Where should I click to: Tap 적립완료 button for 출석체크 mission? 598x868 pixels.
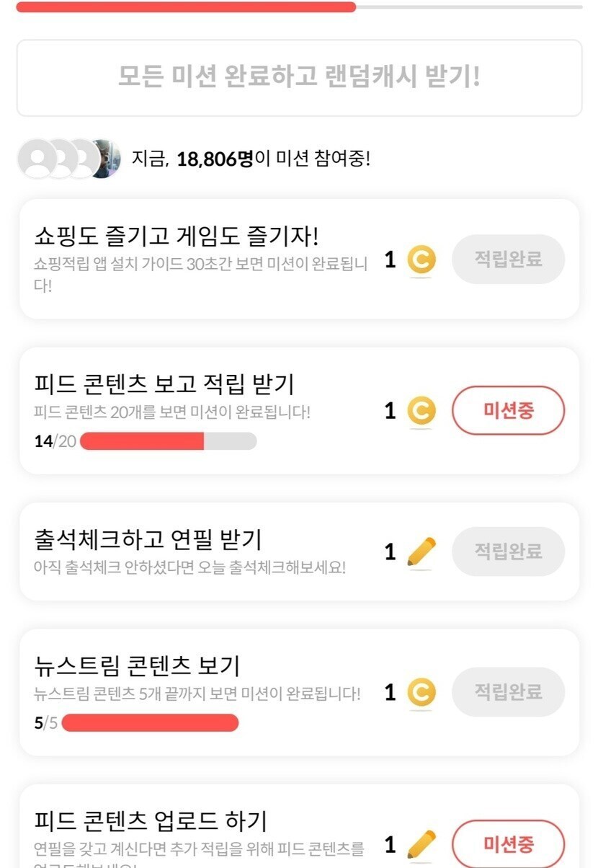point(508,552)
